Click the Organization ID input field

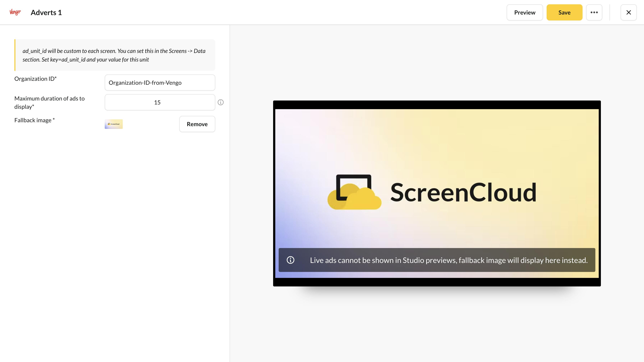point(160,83)
